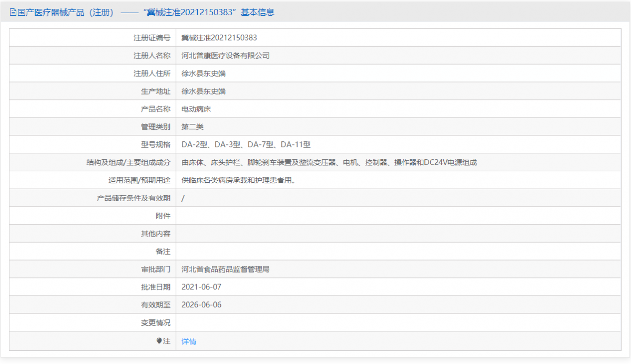Screen dimensions: 631x364
Task: Click the 附件 row label
Action: pos(163,216)
